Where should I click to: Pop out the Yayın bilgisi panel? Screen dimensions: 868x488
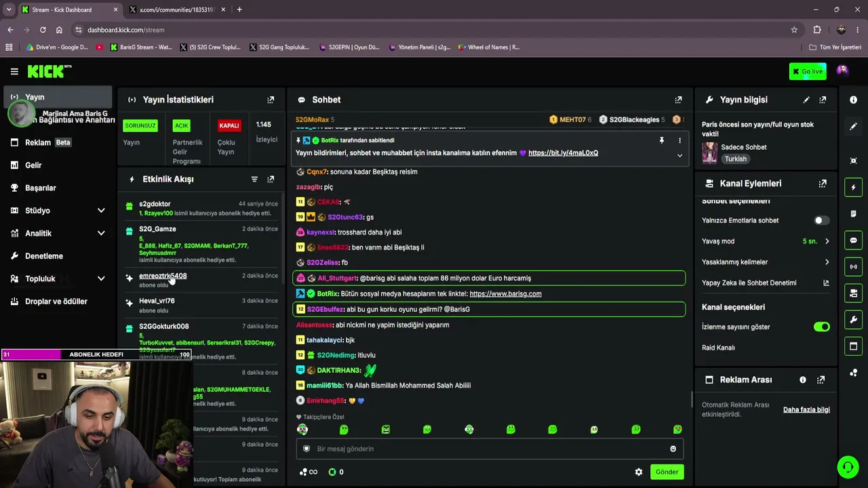coord(823,100)
